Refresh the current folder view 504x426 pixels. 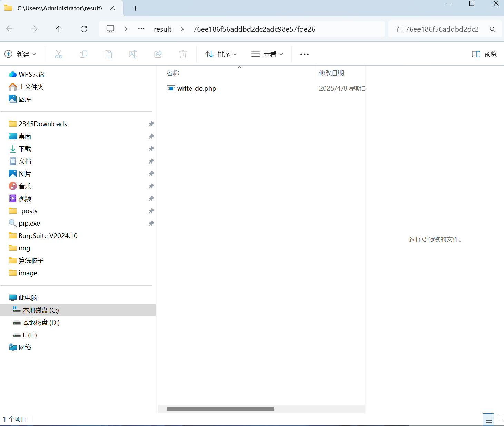(84, 29)
